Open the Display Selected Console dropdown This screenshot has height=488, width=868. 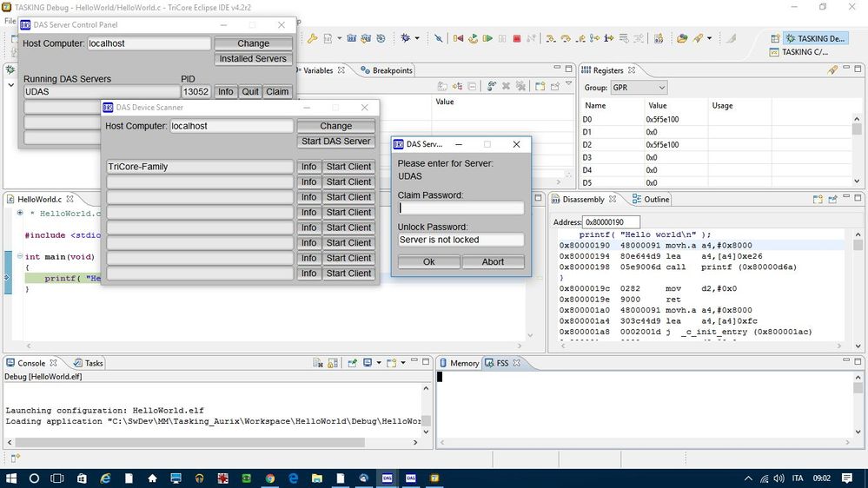[x=379, y=363]
